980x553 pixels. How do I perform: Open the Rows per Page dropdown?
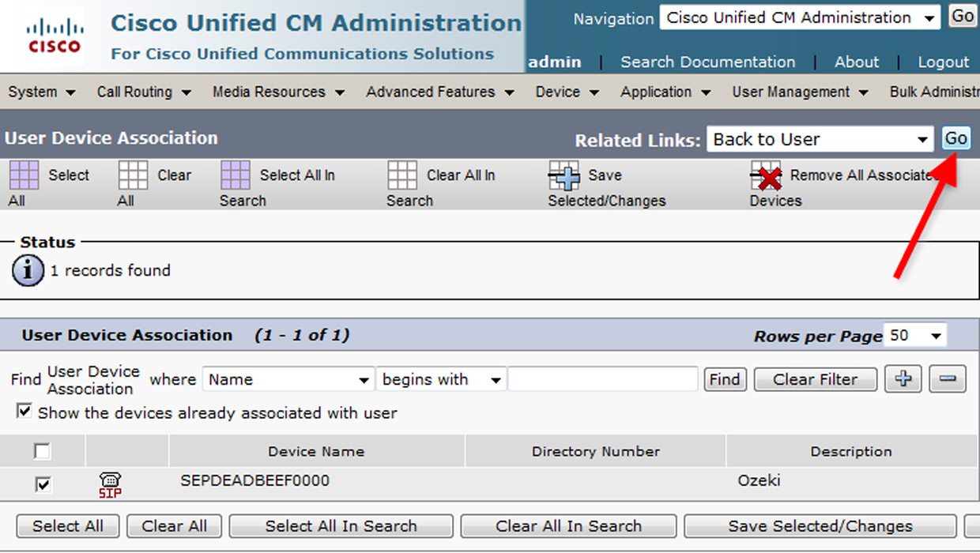pos(915,336)
